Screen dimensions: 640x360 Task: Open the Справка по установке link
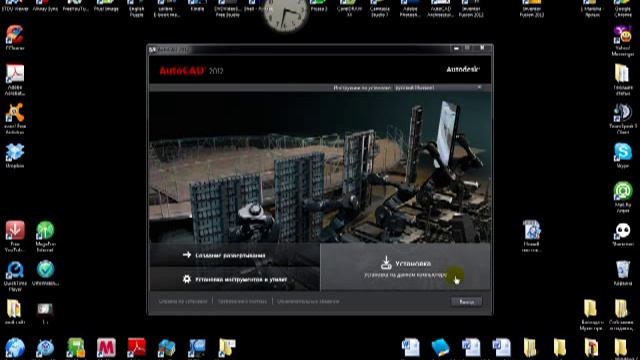183,301
